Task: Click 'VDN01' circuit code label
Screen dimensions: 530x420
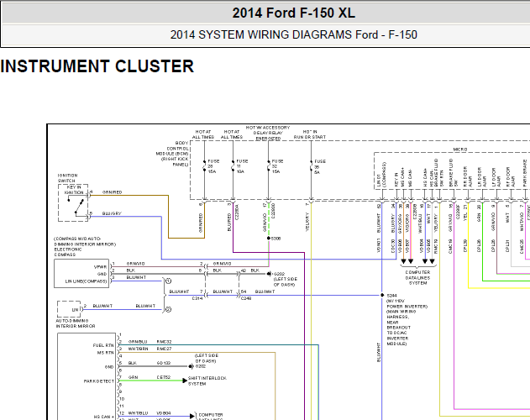Action: tap(379, 246)
